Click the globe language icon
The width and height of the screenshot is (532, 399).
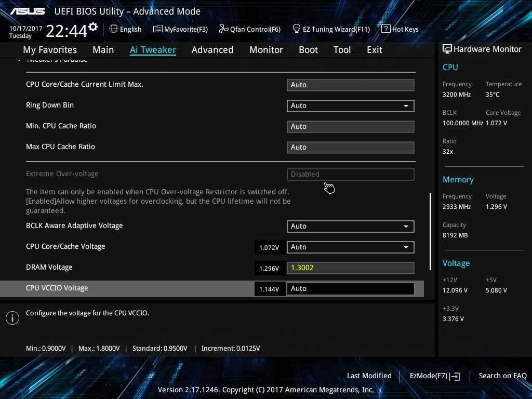[x=114, y=29]
